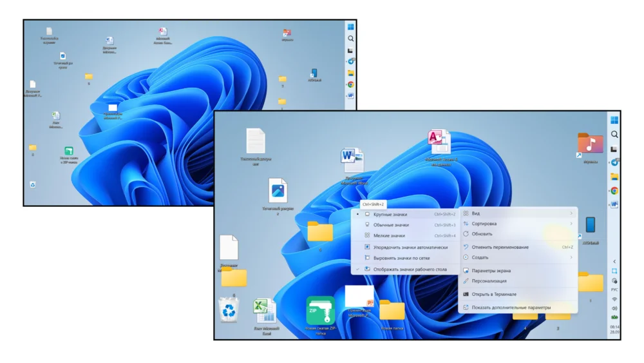Select the large bitmap image file icon
Image resolution: width=644 pixels, height=363 pixels.
click(x=278, y=190)
